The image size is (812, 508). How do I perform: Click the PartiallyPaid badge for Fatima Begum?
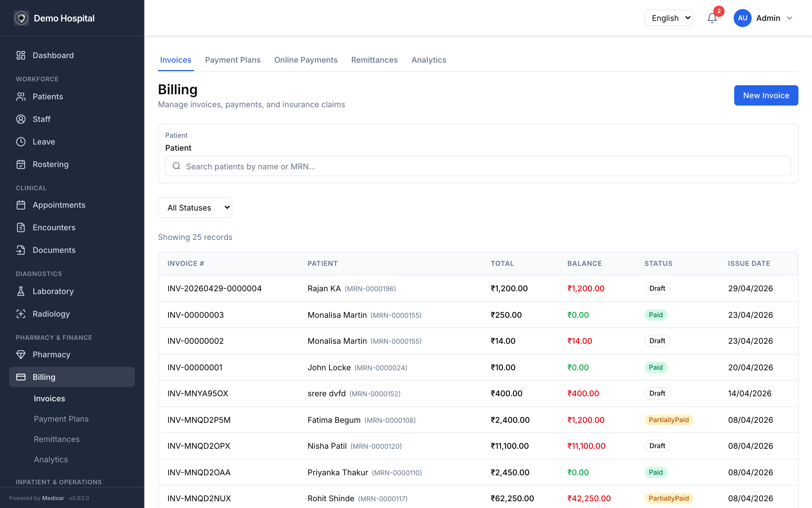[669, 420]
